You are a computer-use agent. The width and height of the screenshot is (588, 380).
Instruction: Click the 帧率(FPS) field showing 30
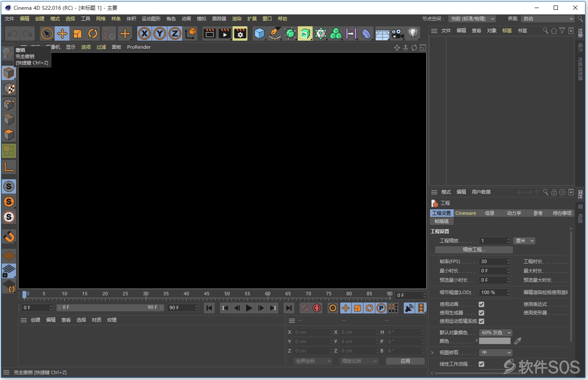(x=495, y=261)
